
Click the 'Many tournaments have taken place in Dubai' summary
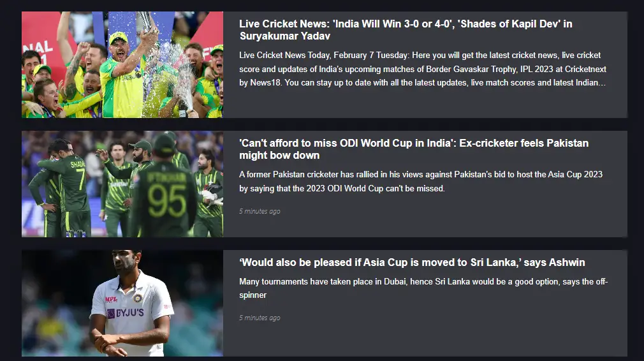(423, 288)
